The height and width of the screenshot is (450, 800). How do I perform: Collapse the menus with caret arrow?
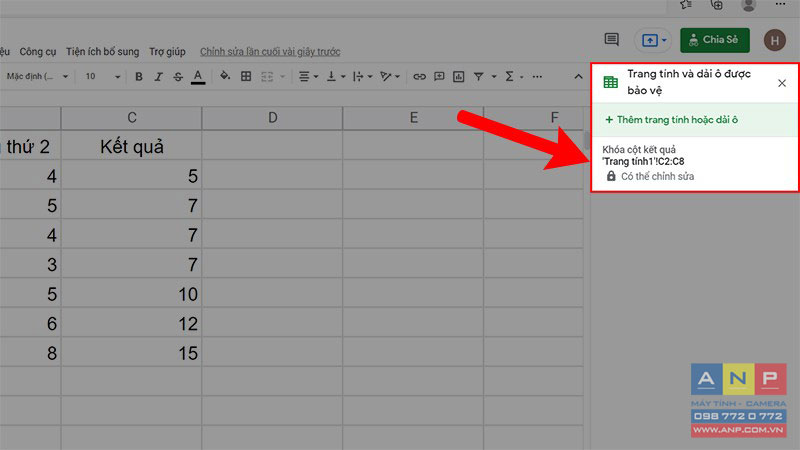[x=578, y=77]
